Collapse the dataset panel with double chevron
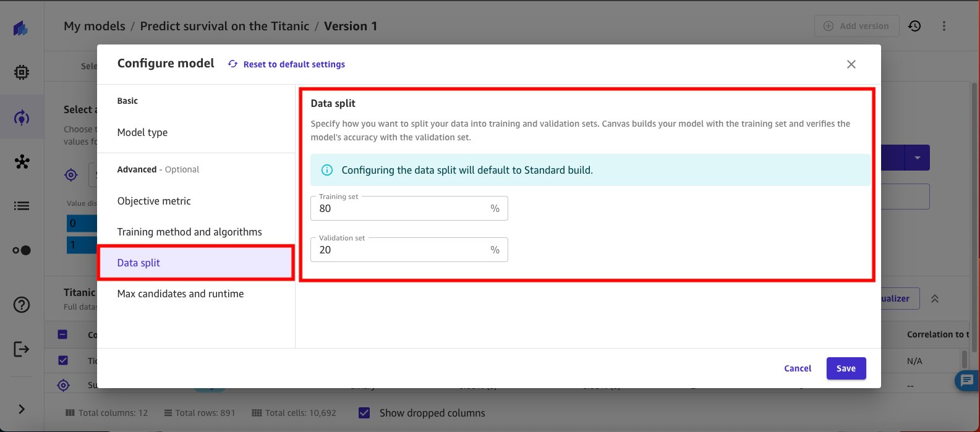 (x=935, y=299)
